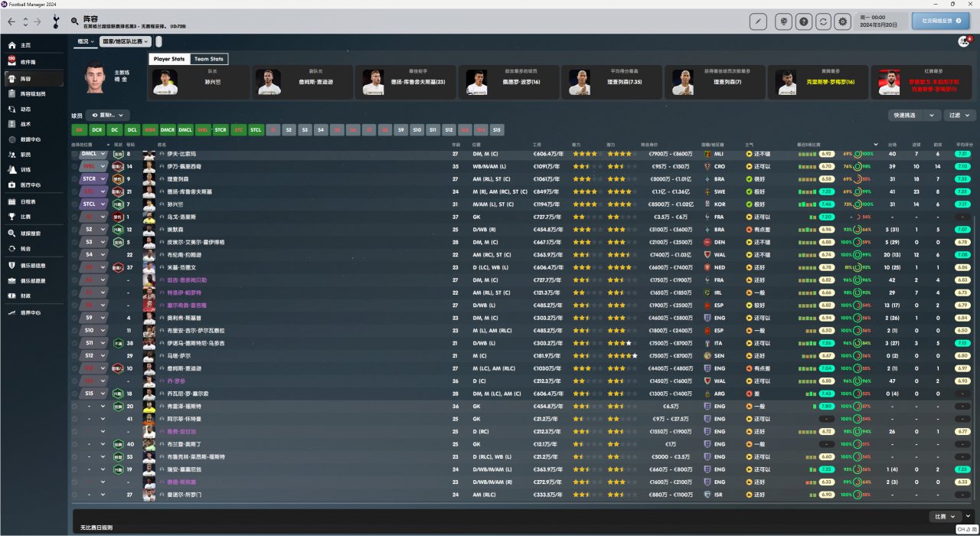
Task: Toggle selection circle for 理查列森 row
Action: 75,179
